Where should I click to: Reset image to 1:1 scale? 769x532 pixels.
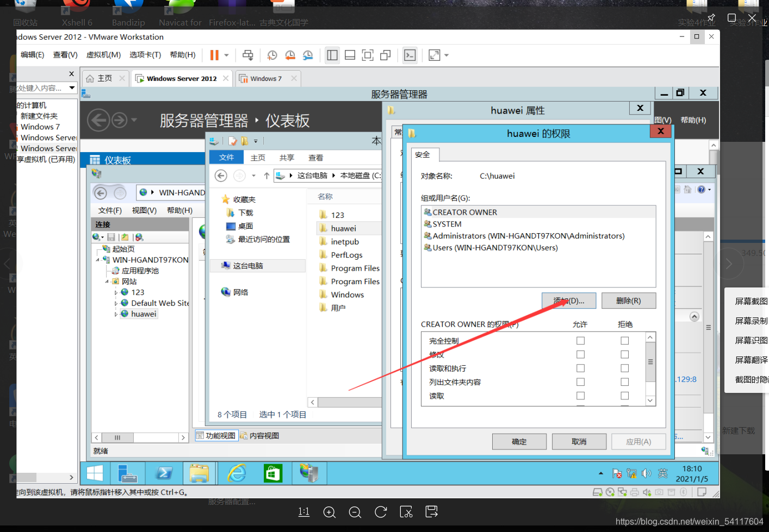(303, 512)
